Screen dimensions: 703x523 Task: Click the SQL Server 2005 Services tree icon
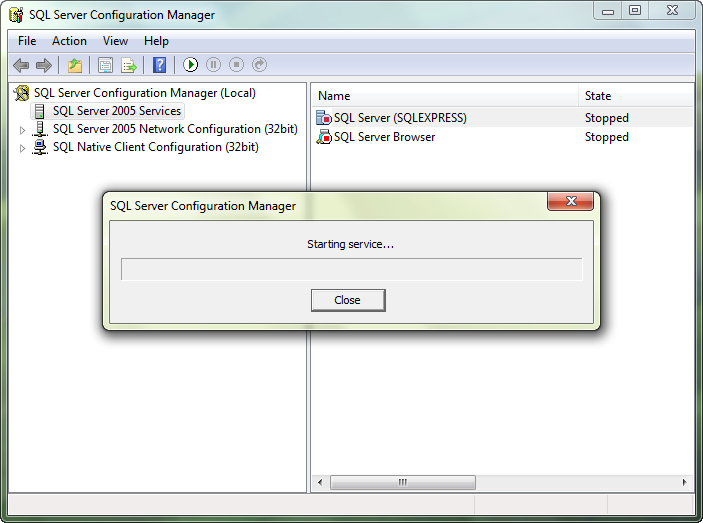click(x=40, y=111)
